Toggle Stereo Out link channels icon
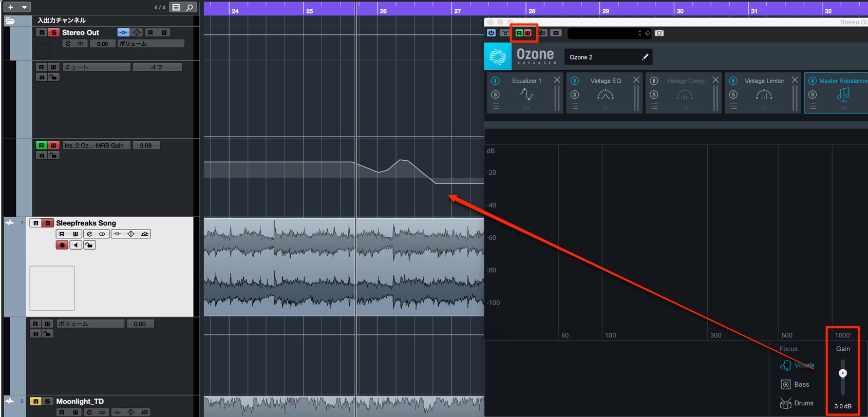The width and height of the screenshot is (868, 417). (81, 44)
